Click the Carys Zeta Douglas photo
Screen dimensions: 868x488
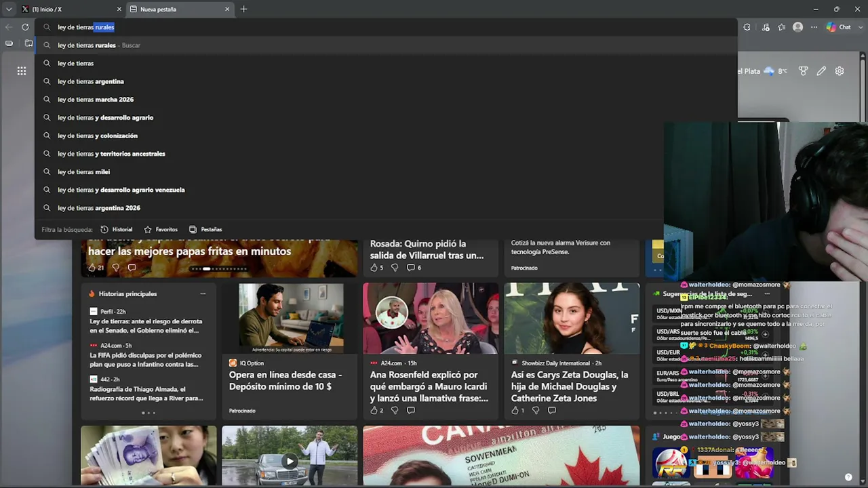[x=572, y=319]
